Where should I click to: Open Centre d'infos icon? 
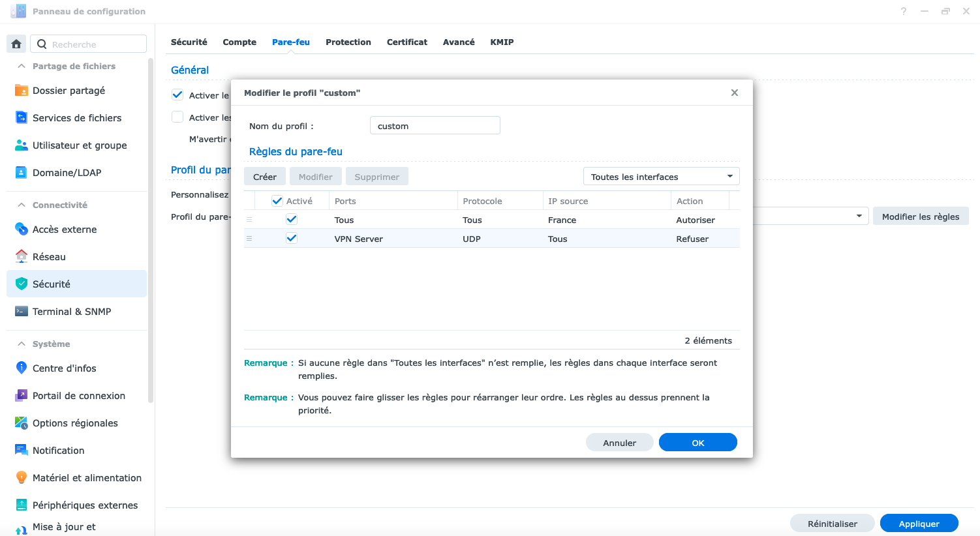tap(22, 368)
